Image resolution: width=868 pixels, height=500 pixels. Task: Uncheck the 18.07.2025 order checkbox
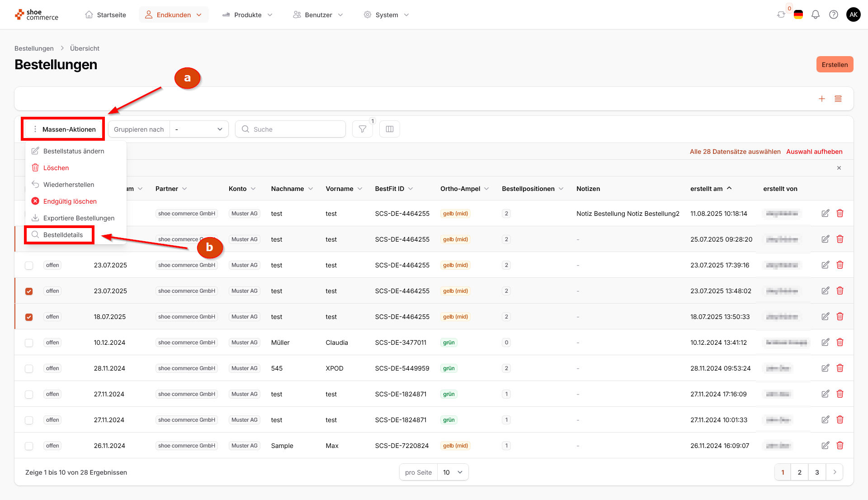point(29,317)
